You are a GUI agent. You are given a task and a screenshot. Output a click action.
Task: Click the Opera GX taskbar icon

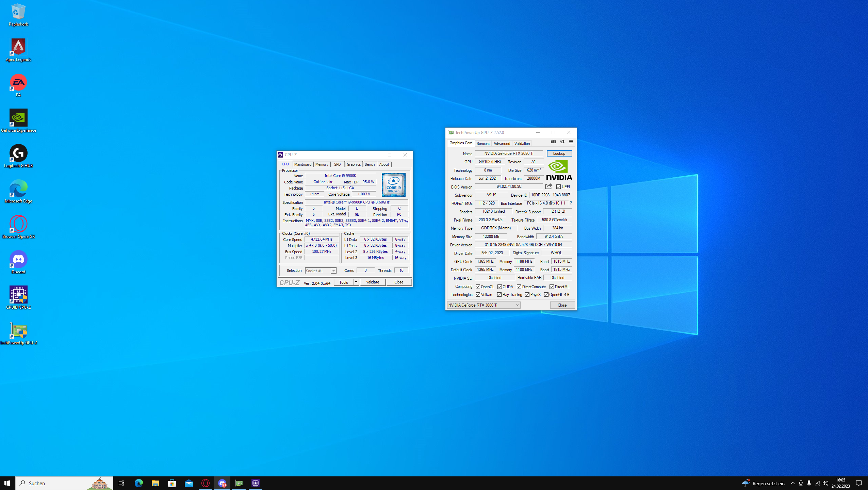[206, 483]
